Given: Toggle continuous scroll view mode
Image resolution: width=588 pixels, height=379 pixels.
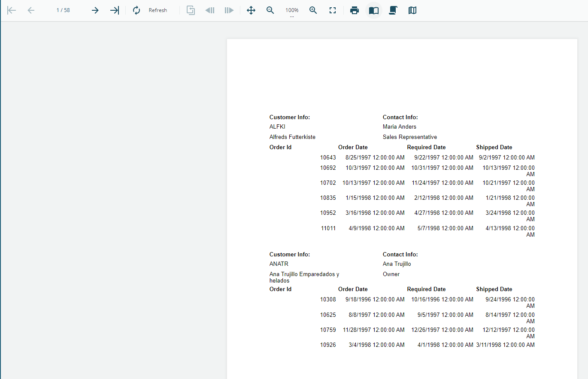Looking at the screenshot, I should click(393, 10).
